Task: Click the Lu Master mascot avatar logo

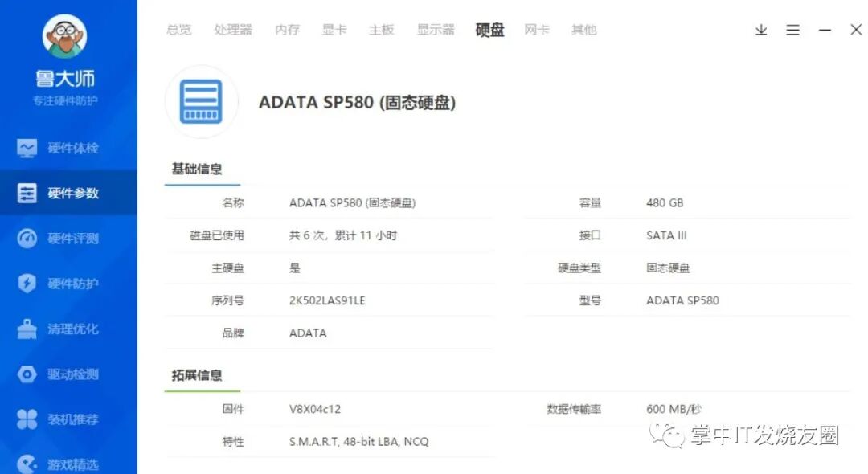Action: click(x=65, y=36)
